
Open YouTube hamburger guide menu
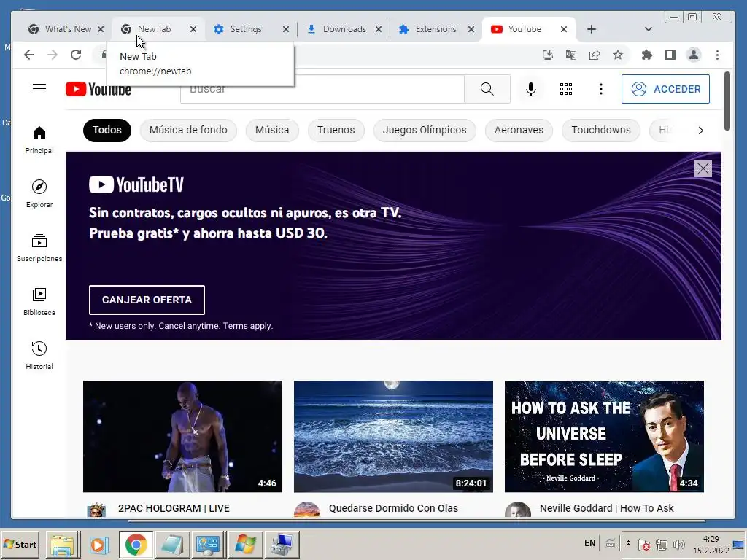tap(39, 88)
